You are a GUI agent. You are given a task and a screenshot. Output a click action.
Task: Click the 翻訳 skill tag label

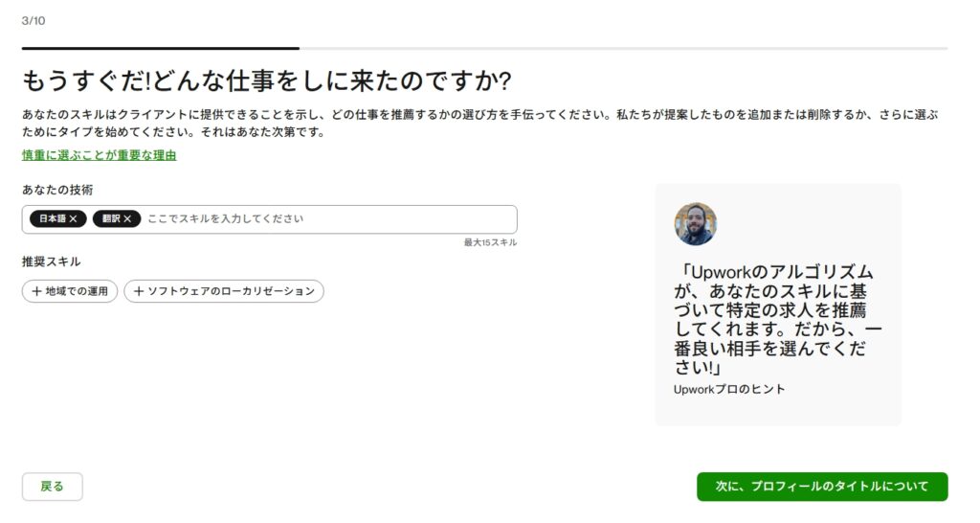click(110, 219)
